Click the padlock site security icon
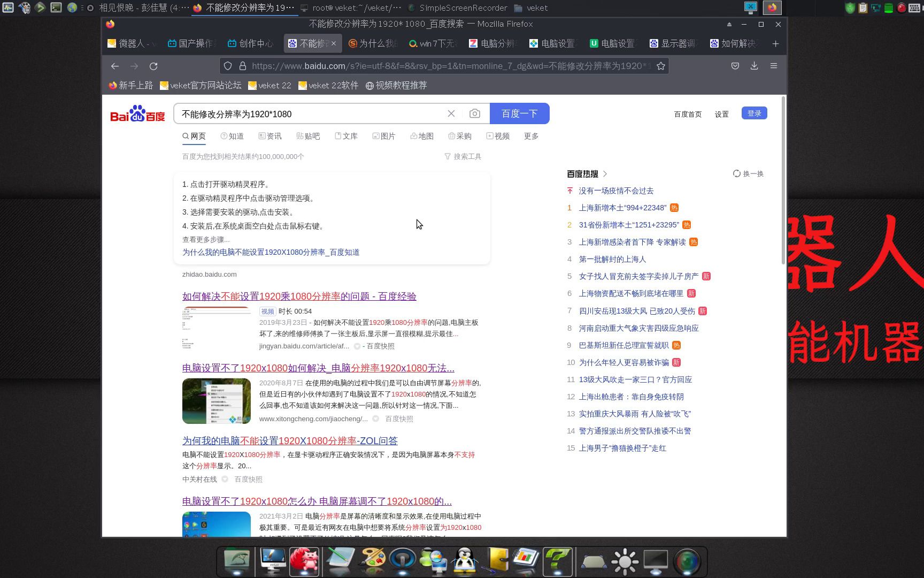 coord(243,66)
